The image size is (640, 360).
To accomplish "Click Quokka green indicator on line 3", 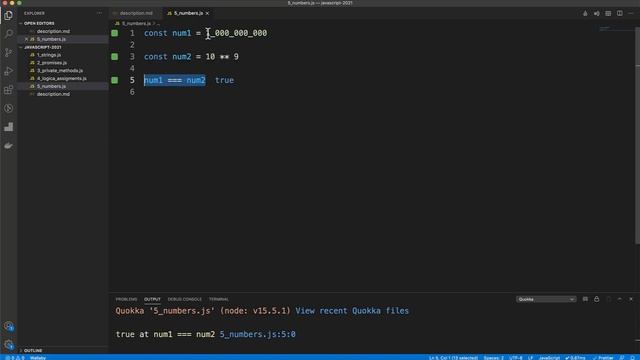I will 115,57.
